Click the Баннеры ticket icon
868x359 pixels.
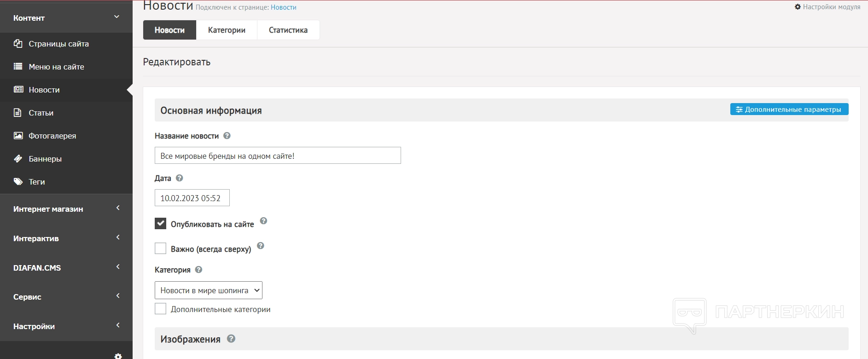click(x=18, y=159)
